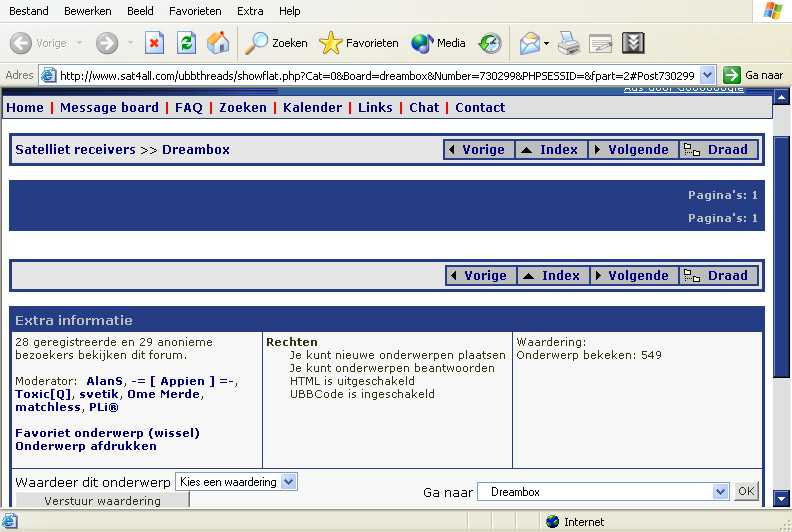Open the FAQ link

pos(188,107)
